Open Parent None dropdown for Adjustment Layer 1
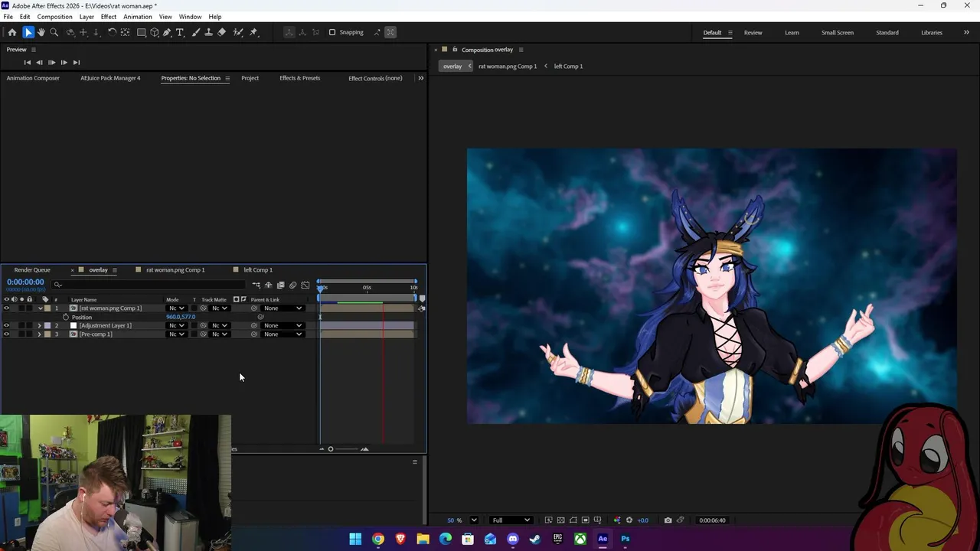This screenshot has height=551, width=980. click(x=282, y=325)
